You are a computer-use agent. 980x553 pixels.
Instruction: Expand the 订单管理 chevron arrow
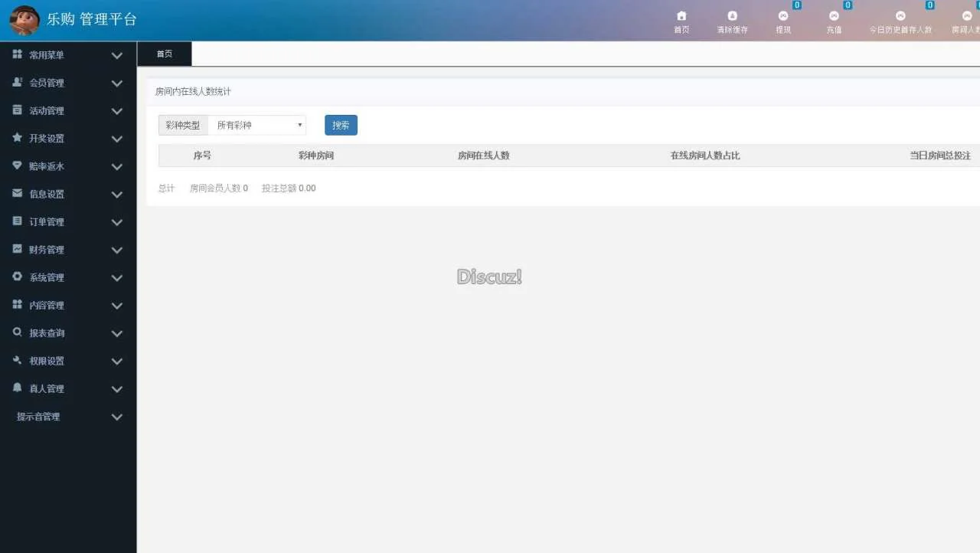pyautogui.click(x=116, y=223)
